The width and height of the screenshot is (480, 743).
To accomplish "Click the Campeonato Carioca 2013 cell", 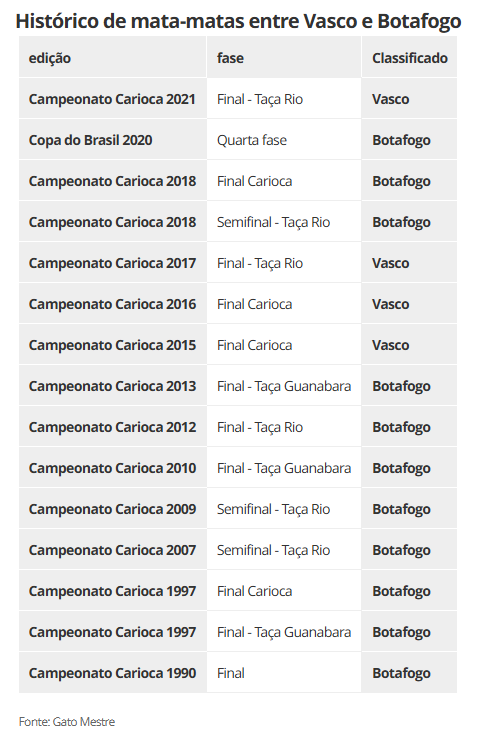I will 113,386.
